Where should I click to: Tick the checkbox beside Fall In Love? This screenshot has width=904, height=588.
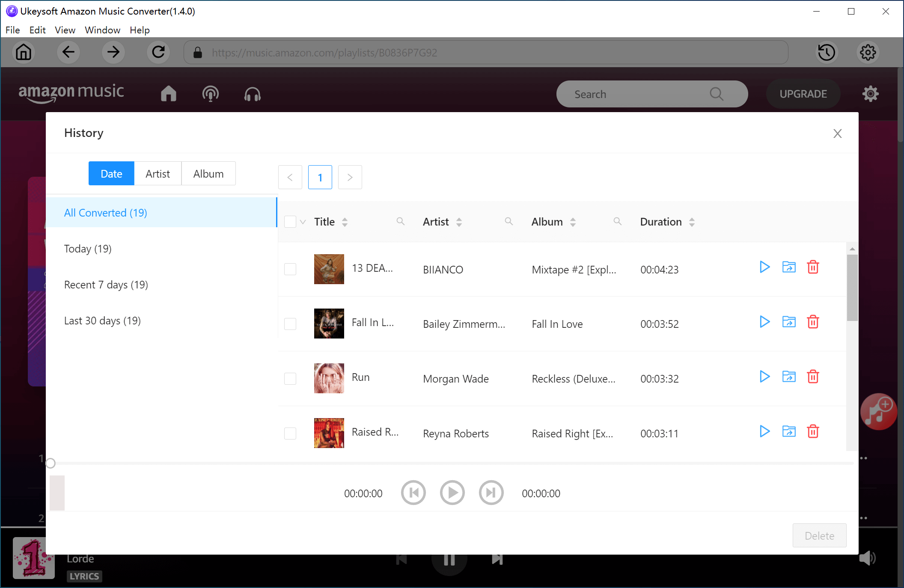pos(290,324)
